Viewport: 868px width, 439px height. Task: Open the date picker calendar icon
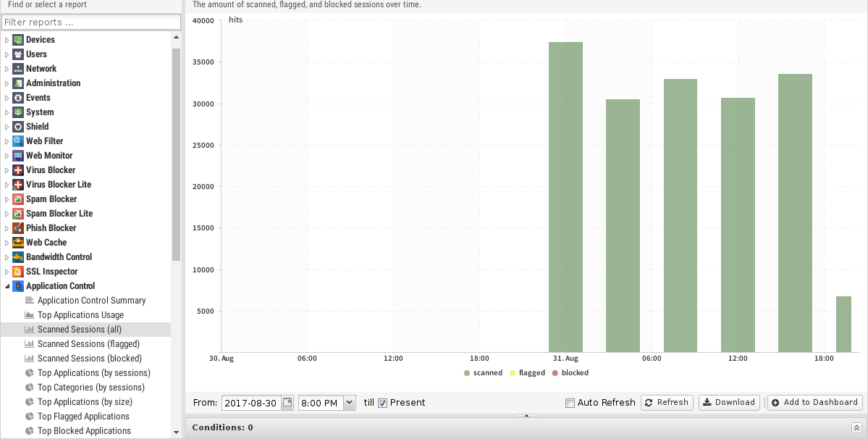287,403
